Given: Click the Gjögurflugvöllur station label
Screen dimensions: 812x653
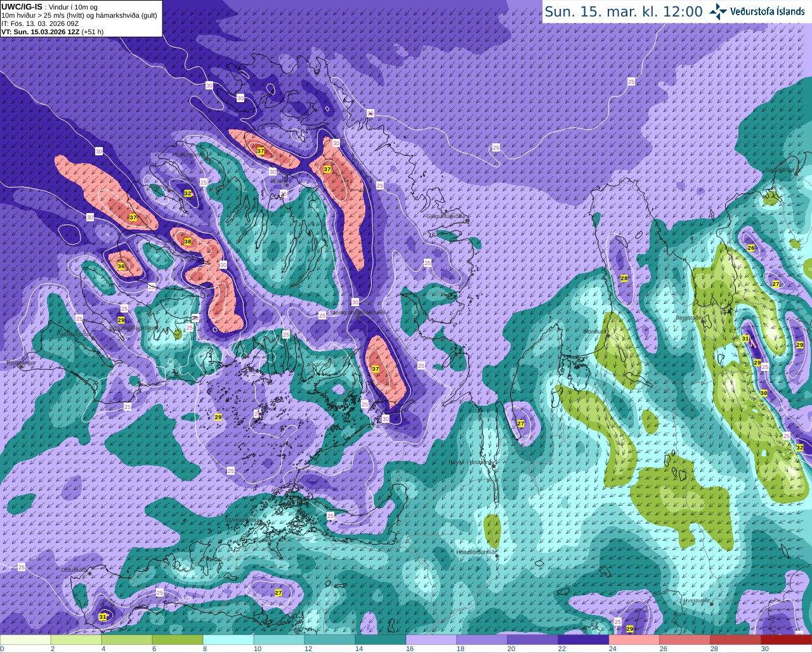Looking at the screenshot, I should 447,216.
